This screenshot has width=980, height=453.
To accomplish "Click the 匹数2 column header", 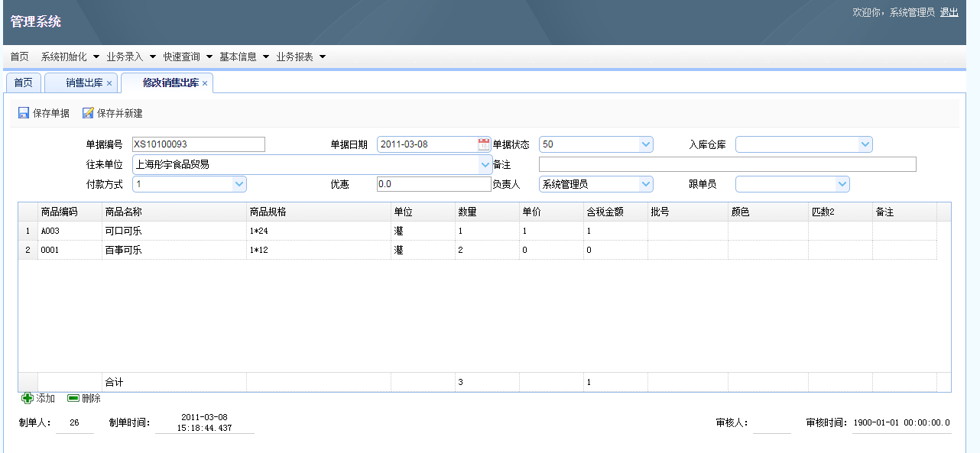I will pos(840,212).
